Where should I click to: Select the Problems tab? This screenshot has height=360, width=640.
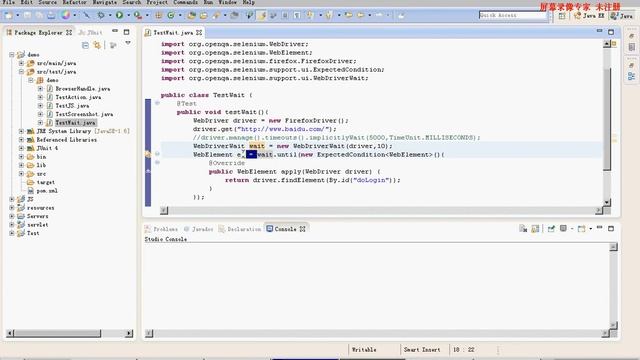coord(162,229)
